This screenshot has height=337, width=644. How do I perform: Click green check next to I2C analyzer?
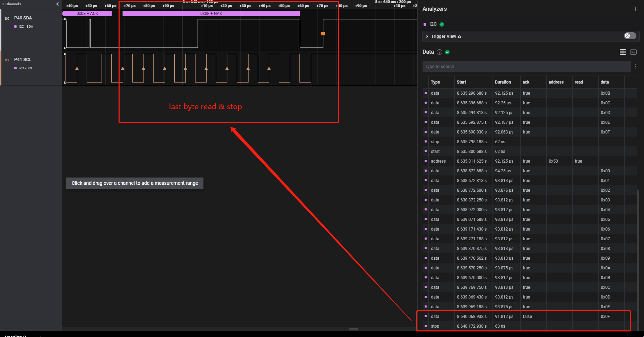(442, 24)
